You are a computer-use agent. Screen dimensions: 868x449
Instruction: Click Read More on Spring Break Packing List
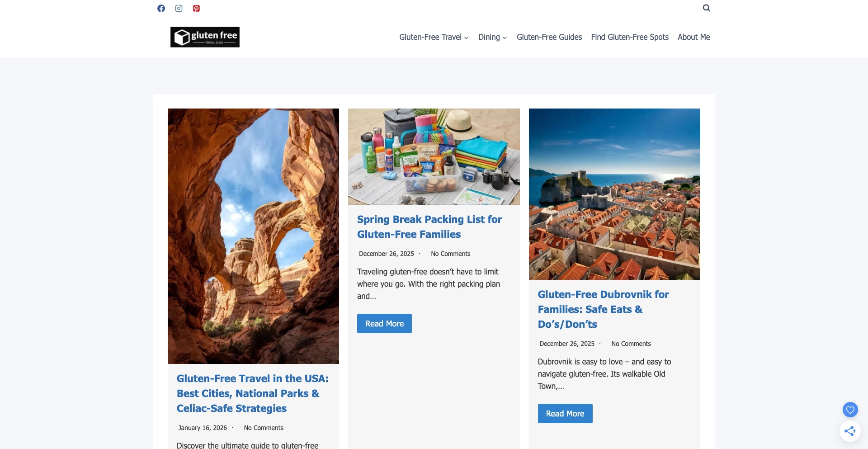(384, 323)
